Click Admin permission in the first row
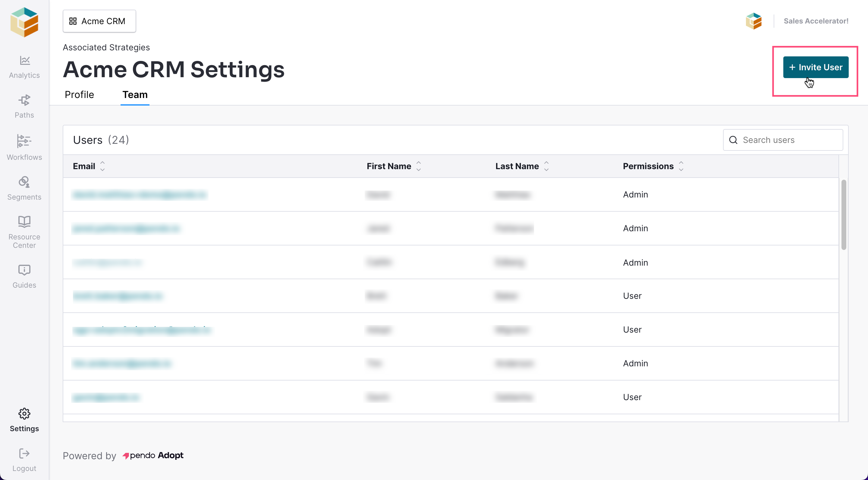 635,194
